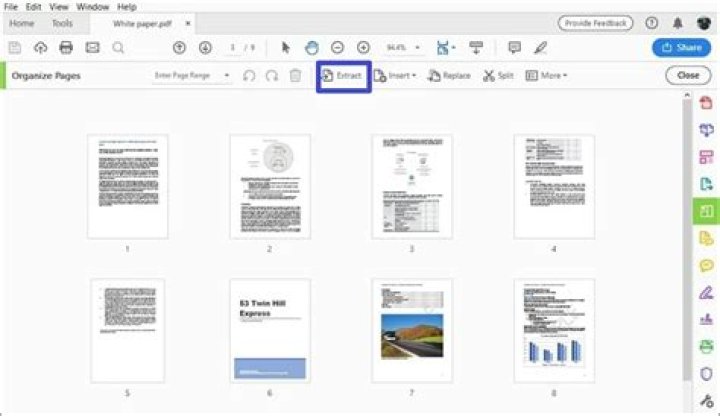This screenshot has width=720, height=416.
Task: Select page 5 thumbnail
Action: tap(128, 331)
